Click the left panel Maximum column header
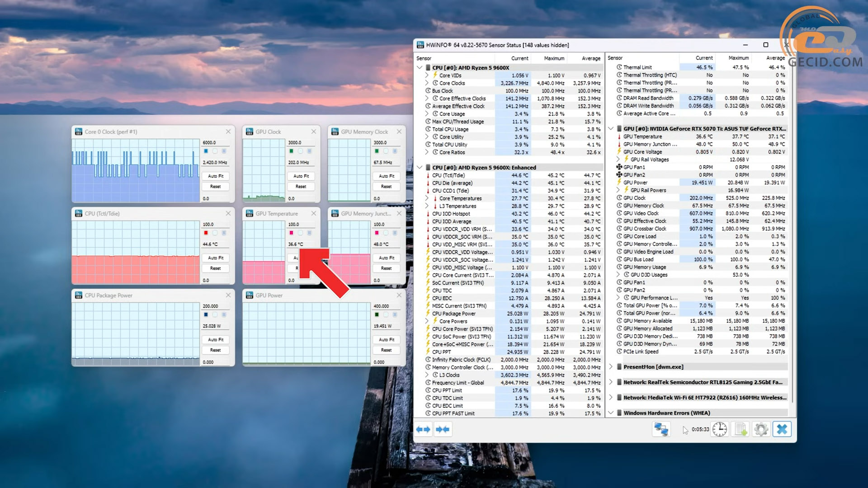868x488 pixels. (549, 58)
